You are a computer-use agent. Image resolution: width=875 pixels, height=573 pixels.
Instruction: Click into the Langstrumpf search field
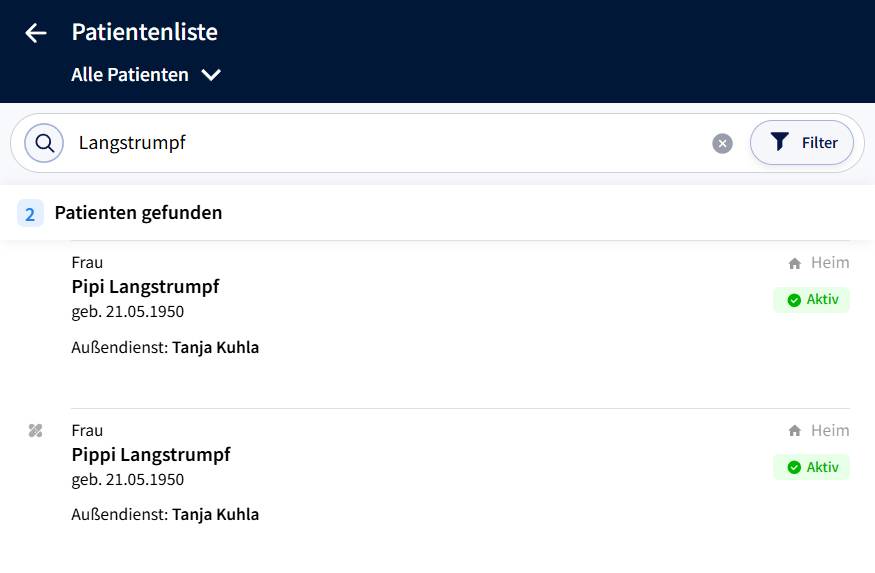[x=380, y=143]
